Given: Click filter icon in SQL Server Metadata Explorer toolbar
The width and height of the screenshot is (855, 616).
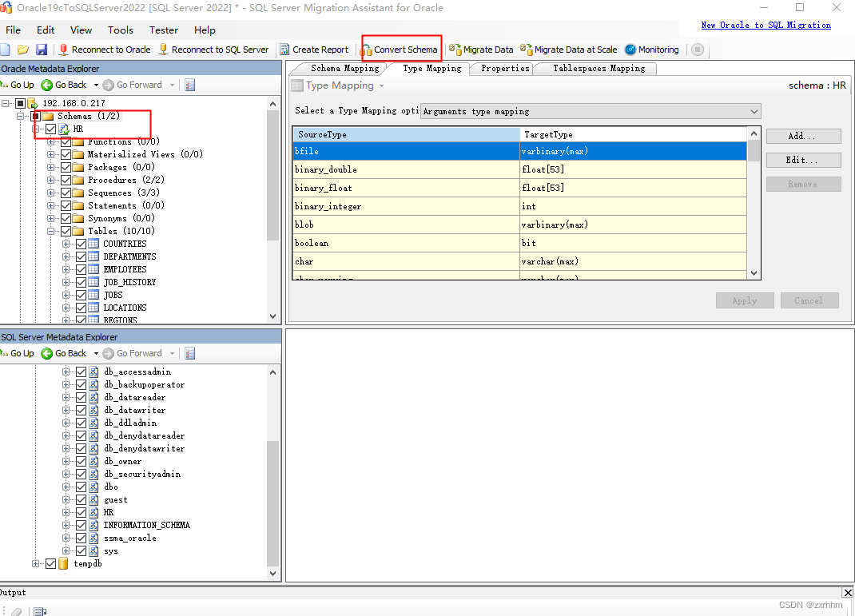Looking at the screenshot, I should (x=189, y=353).
